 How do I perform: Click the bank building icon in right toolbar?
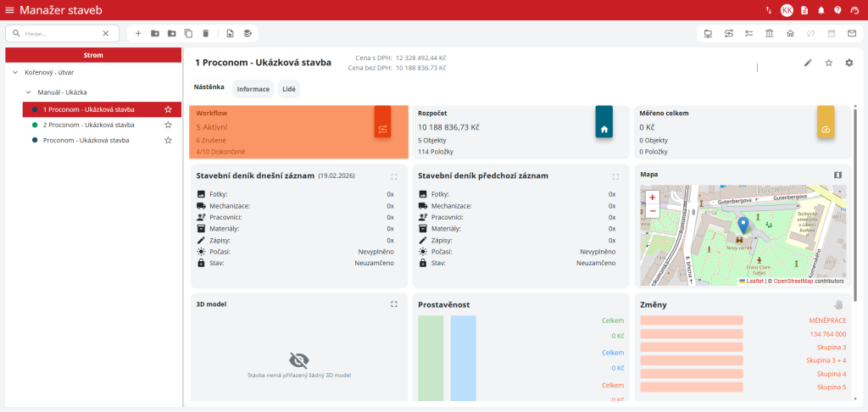(769, 33)
